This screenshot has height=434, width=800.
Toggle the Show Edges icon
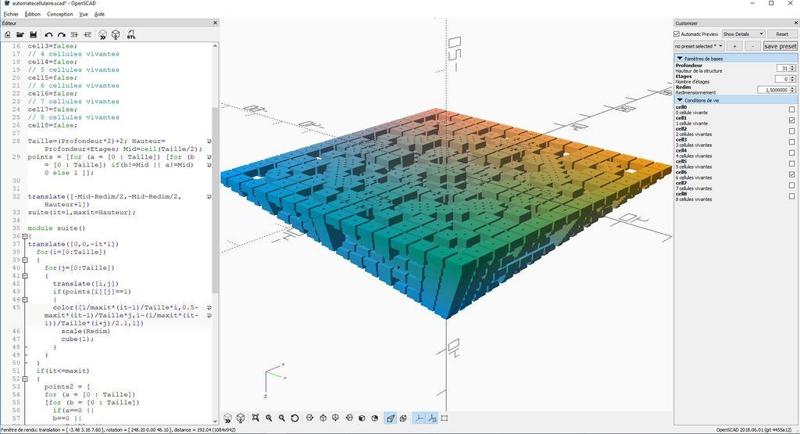[444, 418]
